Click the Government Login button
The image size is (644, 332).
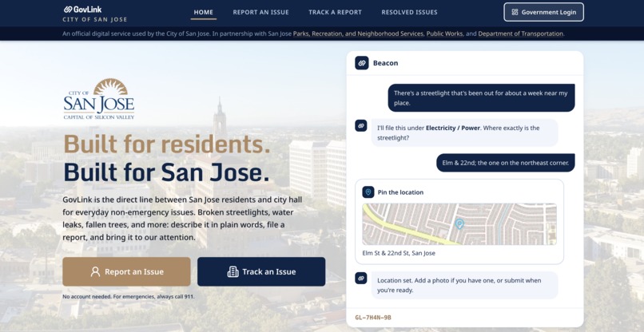[543, 12]
